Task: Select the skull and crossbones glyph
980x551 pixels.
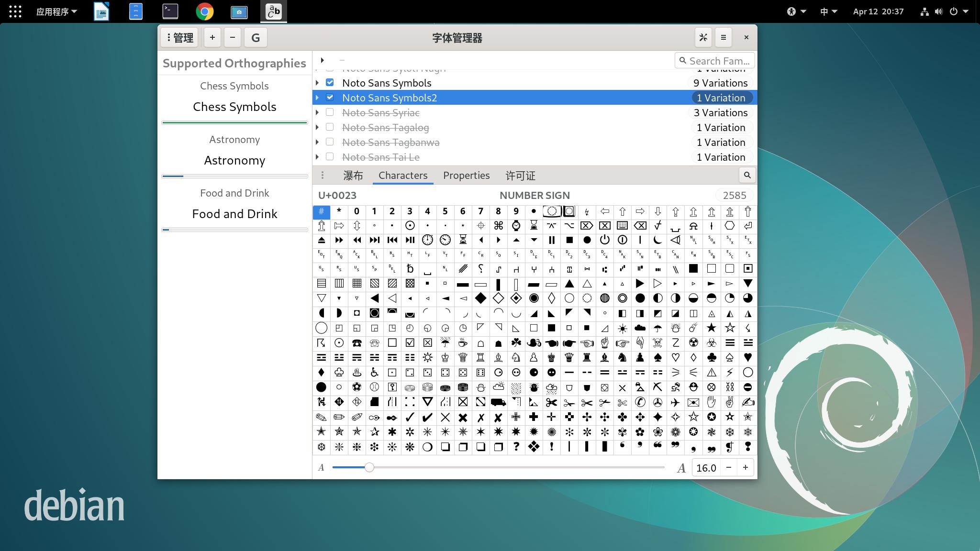Action: tap(657, 343)
